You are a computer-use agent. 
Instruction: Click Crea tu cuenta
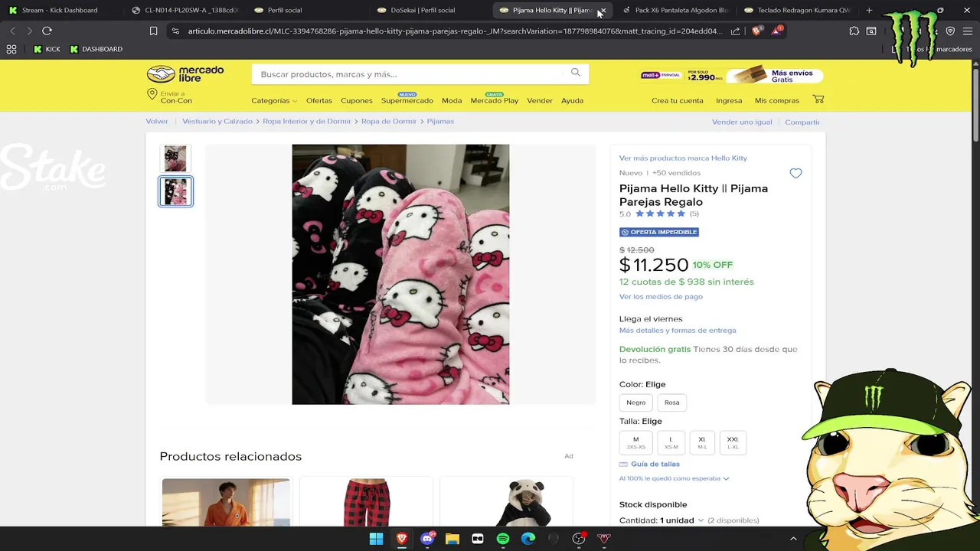[678, 100]
